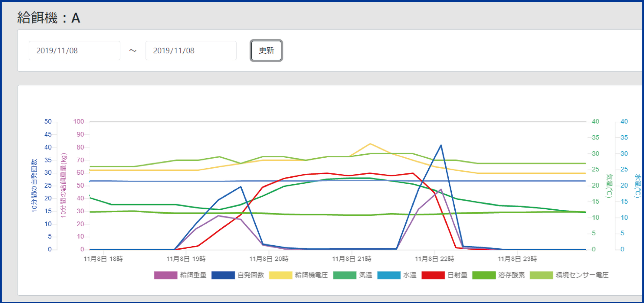Select the end date field after the tilde
This screenshot has width=644, height=303.
point(191,50)
